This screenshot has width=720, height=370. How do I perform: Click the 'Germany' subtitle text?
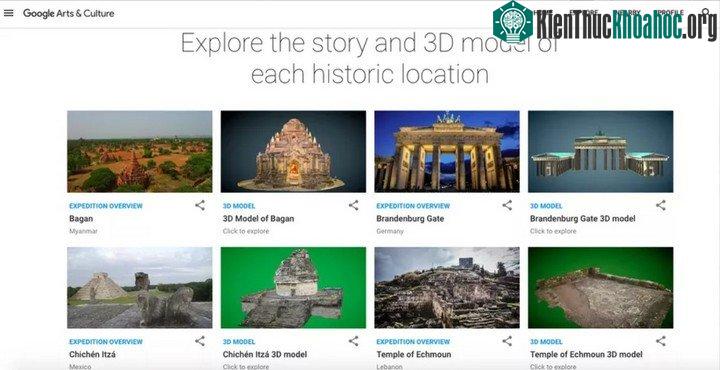click(389, 231)
